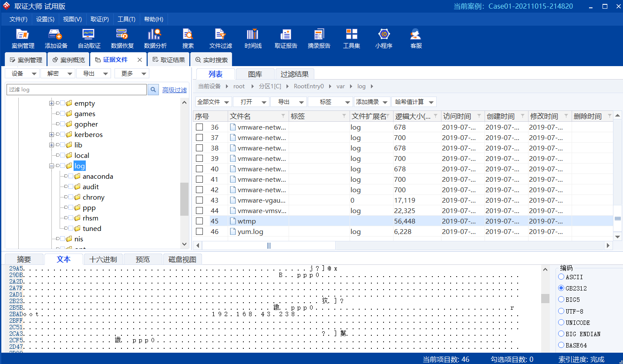Open the 磁盘视图 tab
Viewport: 623px width, 364px height.
pos(182,260)
